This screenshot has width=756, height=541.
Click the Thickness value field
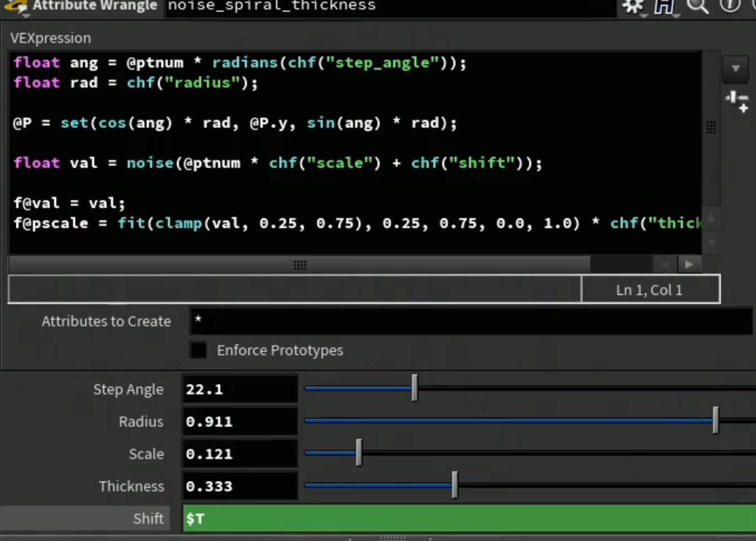(240, 486)
